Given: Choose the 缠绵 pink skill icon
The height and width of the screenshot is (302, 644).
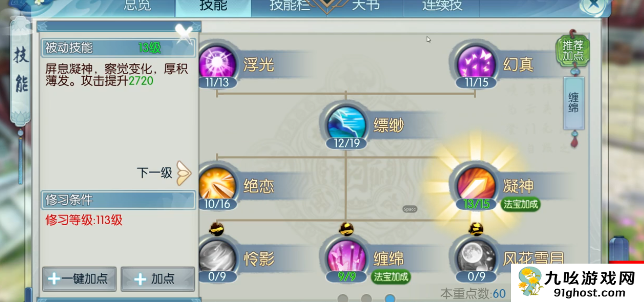Looking at the screenshot, I should [x=346, y=256].
